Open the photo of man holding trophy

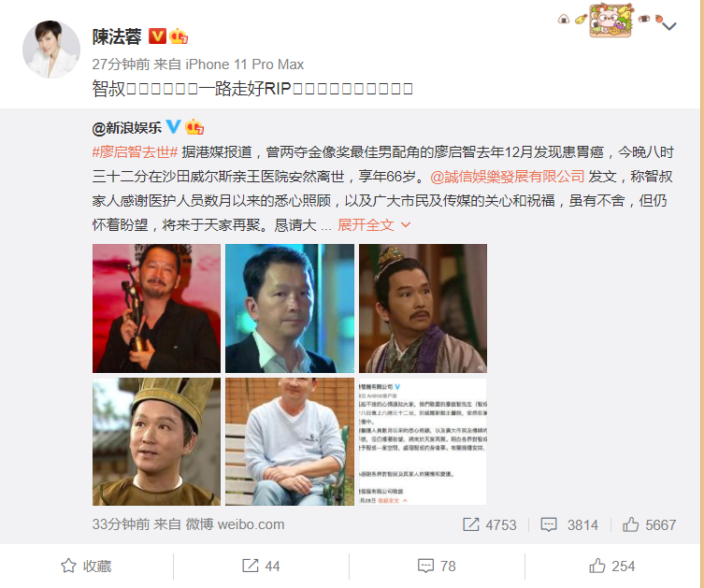pos(156,308)
